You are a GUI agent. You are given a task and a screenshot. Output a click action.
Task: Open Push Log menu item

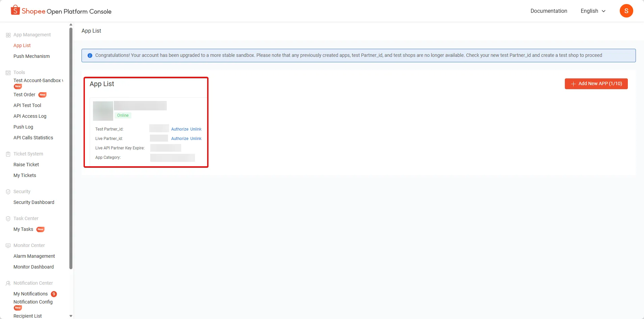click(23, 127)
